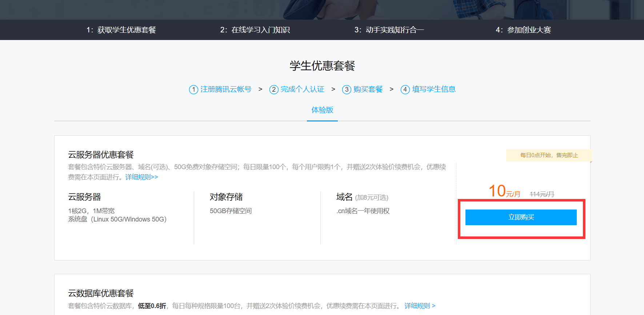This screenshot has height=315, width=644.
Task: Select step 3: 动手实践知行合一
Action: 389,30
